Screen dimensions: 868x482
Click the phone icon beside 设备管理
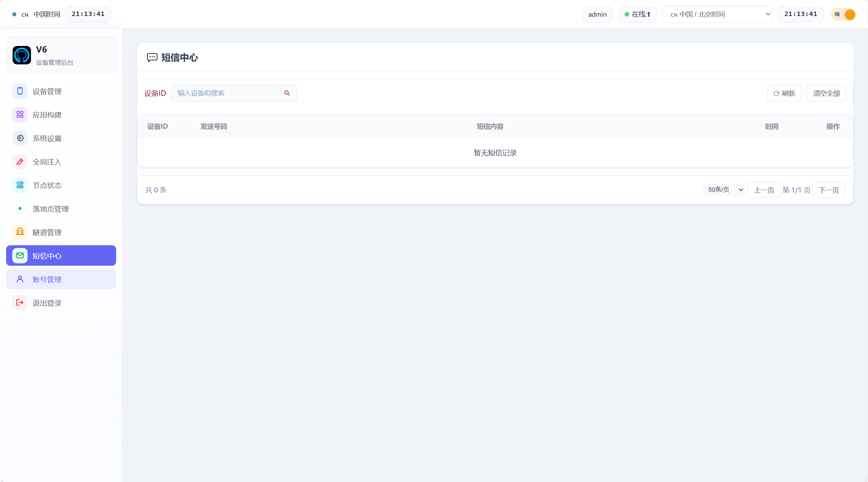[x=20, y=91]
